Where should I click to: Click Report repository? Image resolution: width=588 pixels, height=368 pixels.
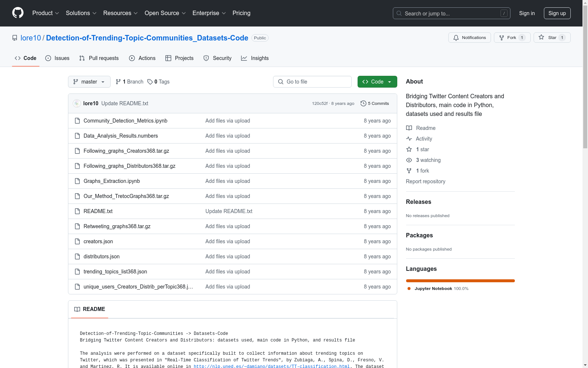tap(426, 181)
